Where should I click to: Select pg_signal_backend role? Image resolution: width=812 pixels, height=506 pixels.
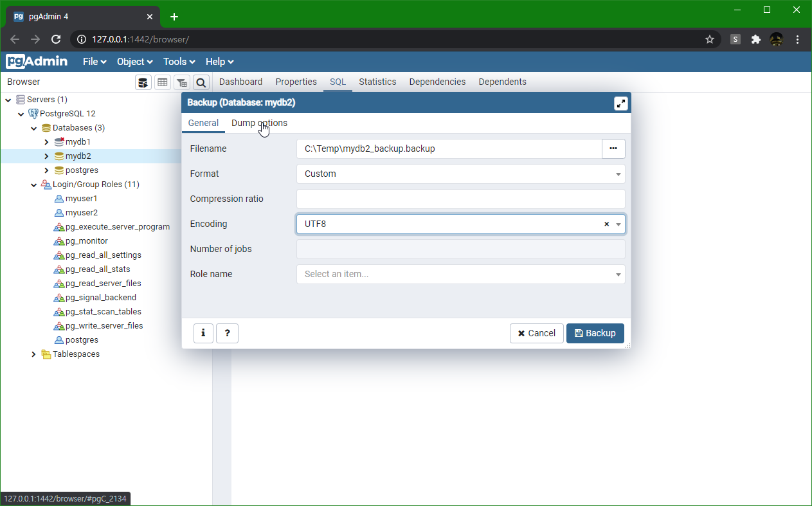click(x=101, y=298)
